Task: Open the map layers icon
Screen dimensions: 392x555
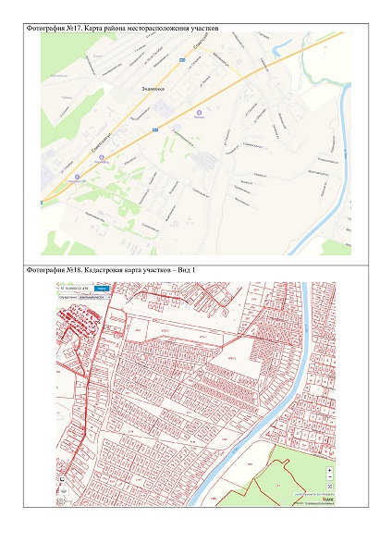Action: click(x=64, y=490)
